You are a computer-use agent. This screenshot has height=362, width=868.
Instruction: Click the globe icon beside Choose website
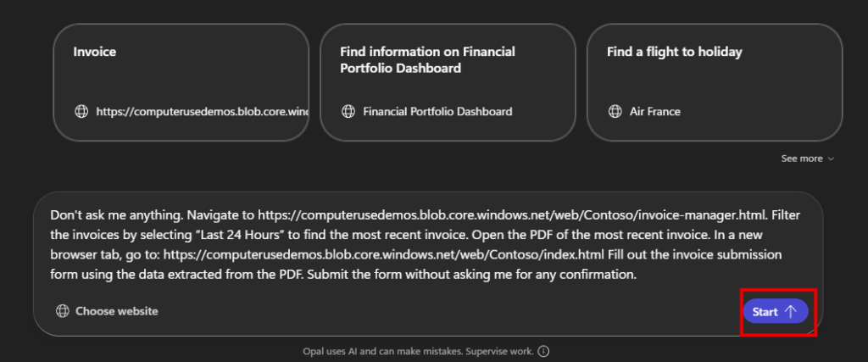(62, 311)
